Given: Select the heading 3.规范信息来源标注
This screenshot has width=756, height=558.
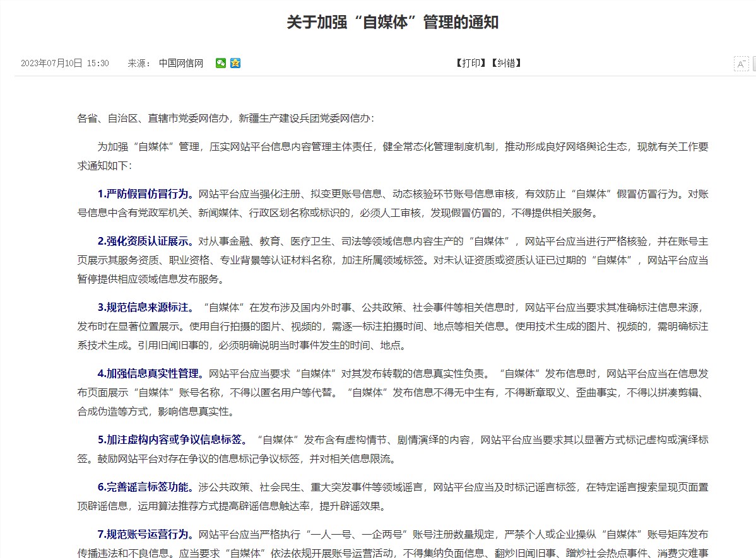Looking at the screenshot, I should pyautogui.click(x=146, y=308).
